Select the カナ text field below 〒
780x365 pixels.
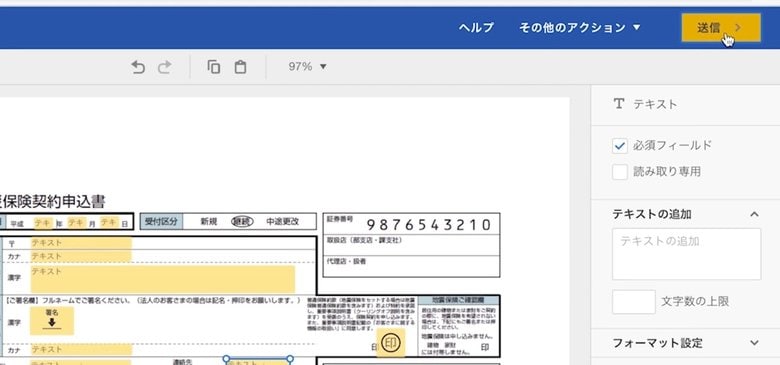click(81, 257)
